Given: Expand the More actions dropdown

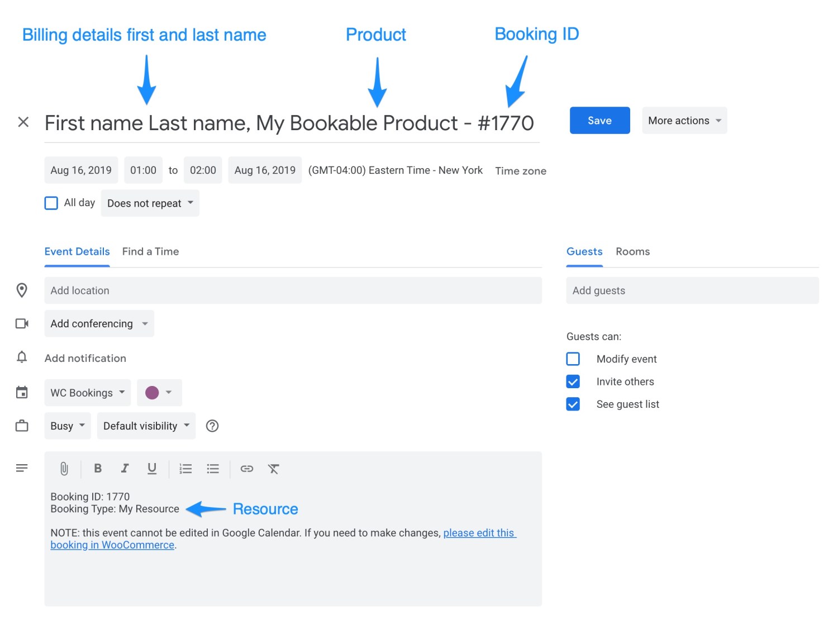Looking at the screenshot, I should (x=684, y=120).
